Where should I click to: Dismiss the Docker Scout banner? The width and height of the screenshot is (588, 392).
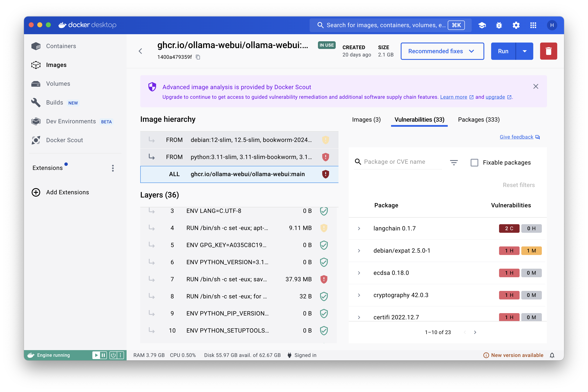pyautogui.click(x=535, y=87)
